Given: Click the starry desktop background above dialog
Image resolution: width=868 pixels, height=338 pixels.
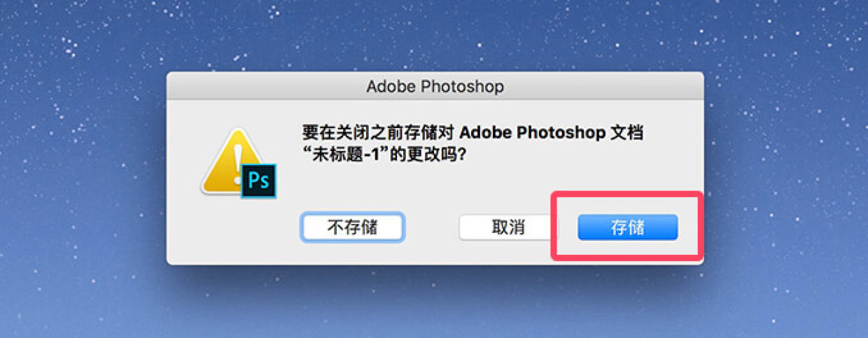Looking at the screenshot, I should pos(434,35).
